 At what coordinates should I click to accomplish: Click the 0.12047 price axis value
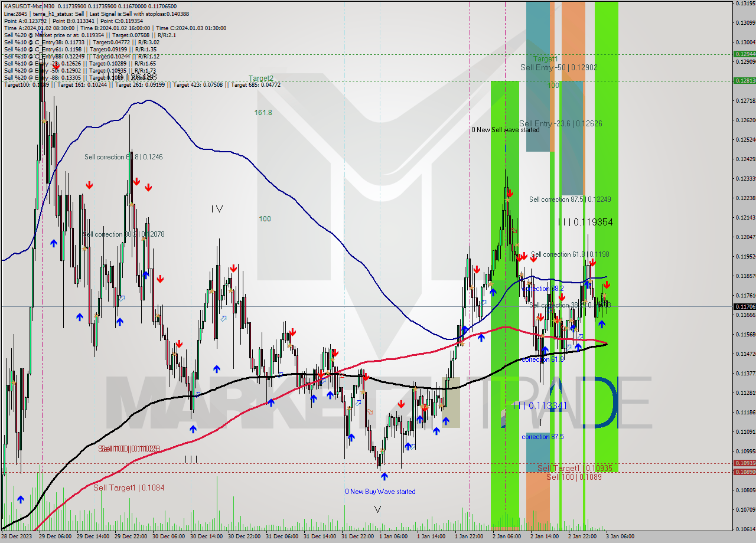pos(745,237)
